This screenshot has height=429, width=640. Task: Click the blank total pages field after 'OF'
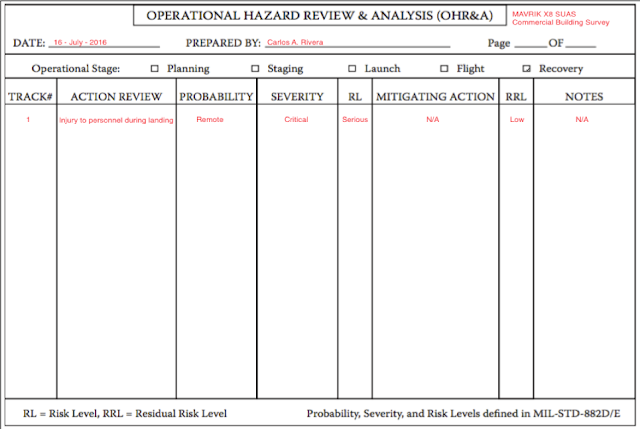tap(581, 43)
